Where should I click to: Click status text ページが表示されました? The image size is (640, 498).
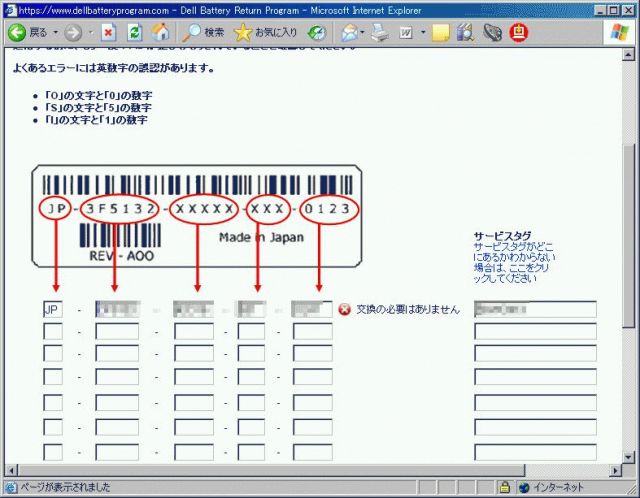(x=65, y=487)
